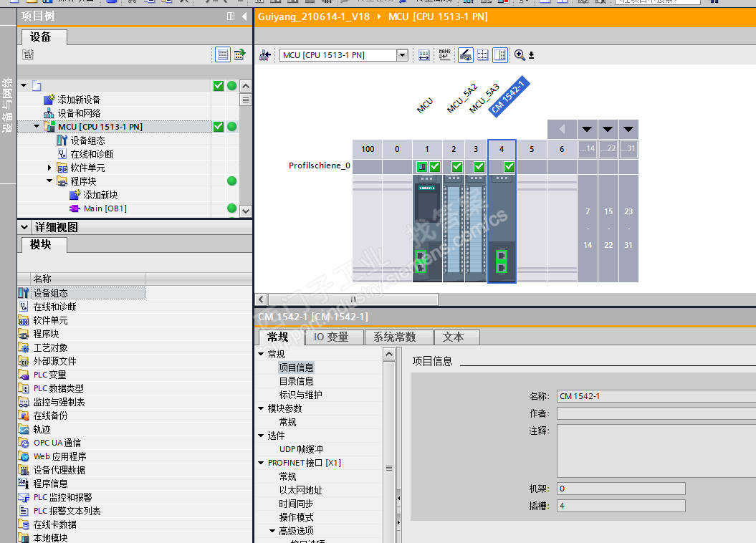Viewport: 756px width, 543px height.
Task: Toggle the split editor view icon
Action: point(500,55)
